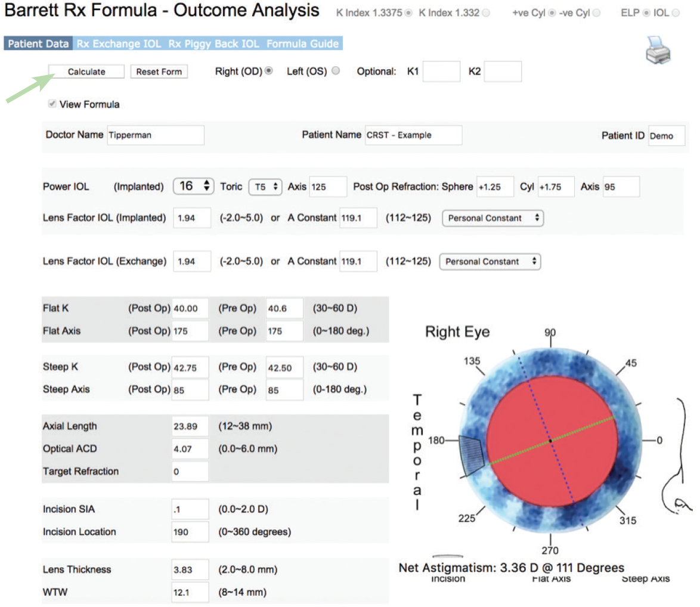The width and height of the screenshot is (700, 607).
Task: Select the Left (OS) eye option
Action: [336, 71]
